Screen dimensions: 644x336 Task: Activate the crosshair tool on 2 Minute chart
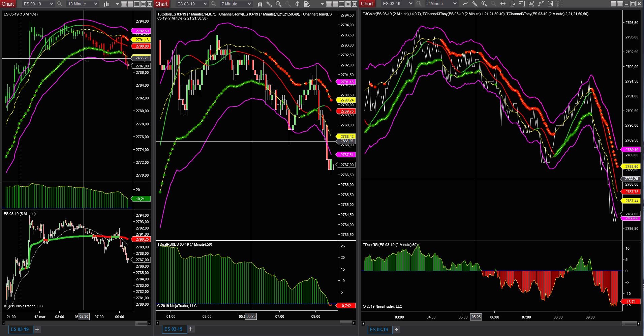pyautogui.click(x=503, y=4)
